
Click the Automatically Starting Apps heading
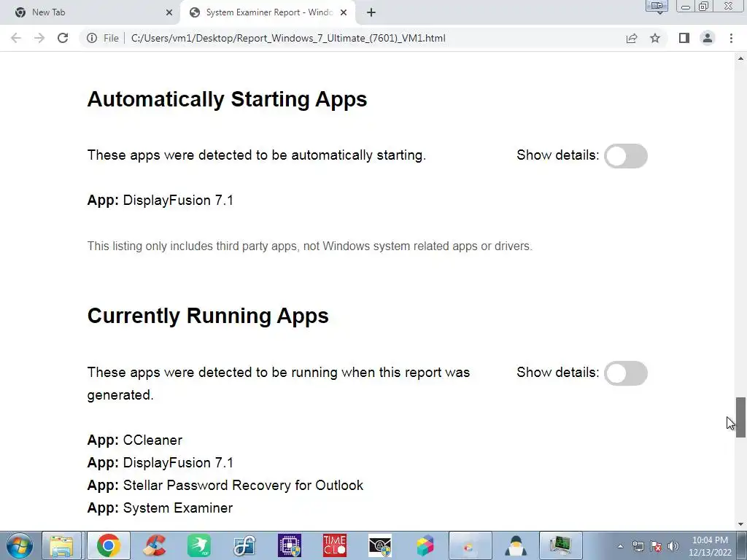(228, 99)
